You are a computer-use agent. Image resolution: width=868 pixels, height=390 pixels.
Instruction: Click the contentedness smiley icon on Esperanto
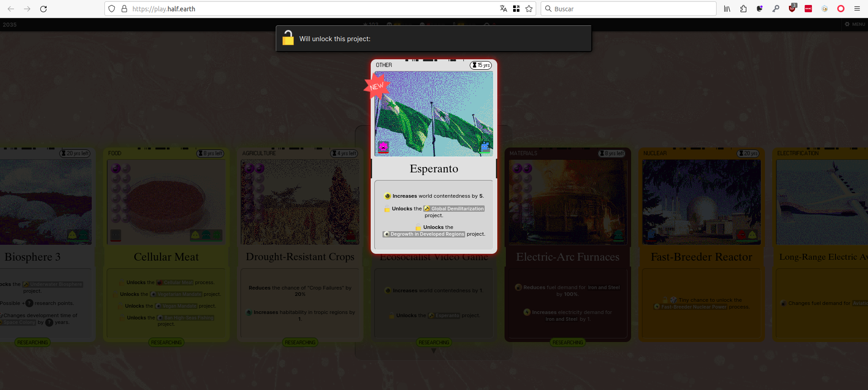point(387,196)
